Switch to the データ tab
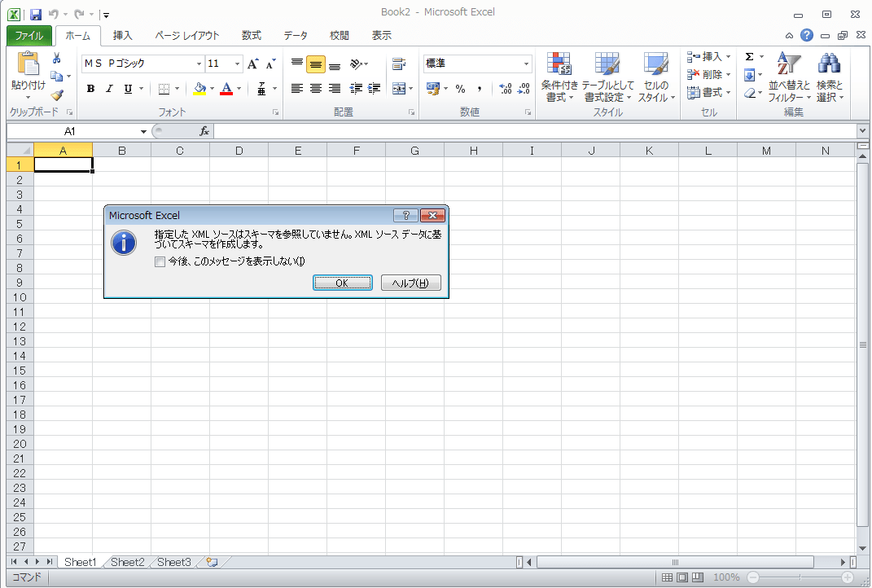 pos(296,36)
